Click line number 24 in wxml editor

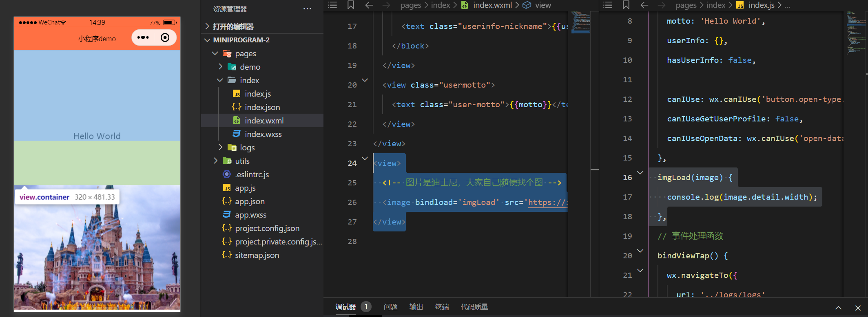(x=352, y=163)
